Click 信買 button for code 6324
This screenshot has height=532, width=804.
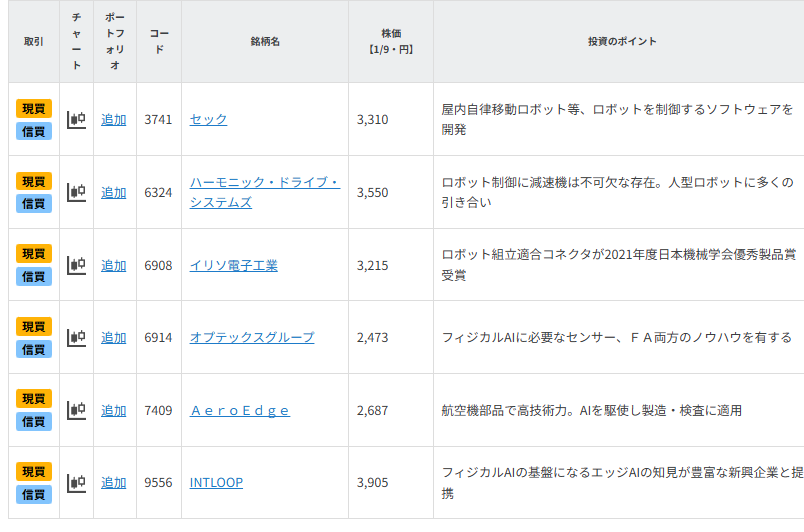[34, 204]
